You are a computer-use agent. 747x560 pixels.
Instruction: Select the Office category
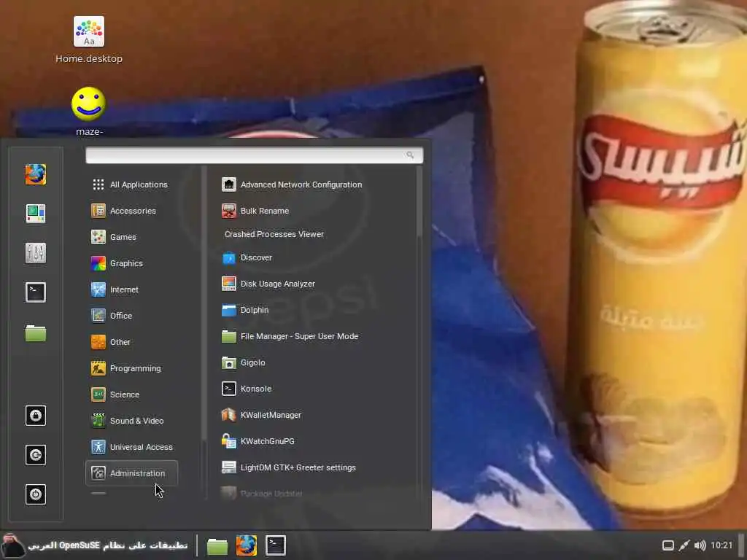click(x=131, y=316)
